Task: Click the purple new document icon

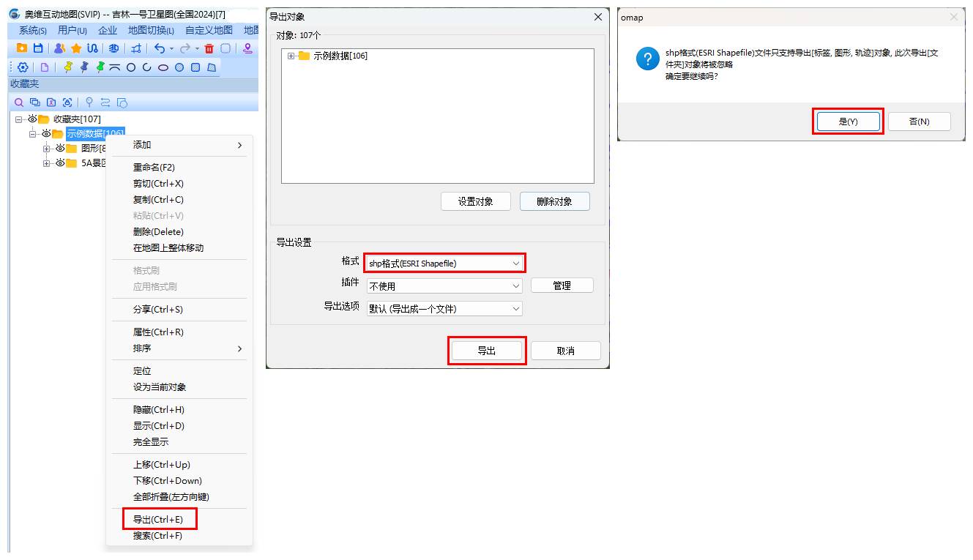Action: click(45, 67)
